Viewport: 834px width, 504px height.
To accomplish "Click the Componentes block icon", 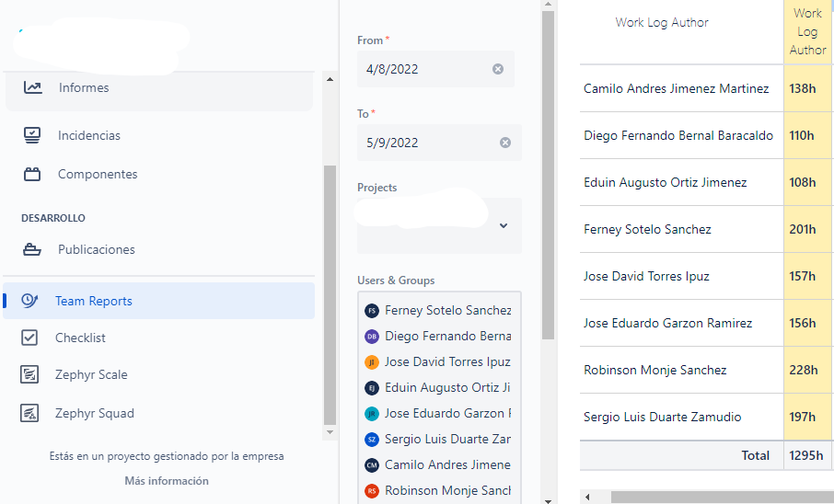I will [32, 174].
